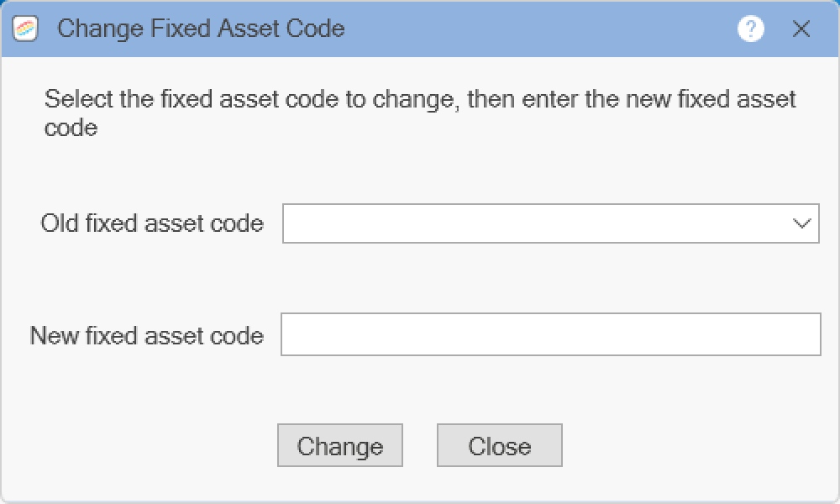This screenshot has width=840, height=504.
Task: Click the app logo in title bar
Action: pyautogui.click(x=26, y=29)
